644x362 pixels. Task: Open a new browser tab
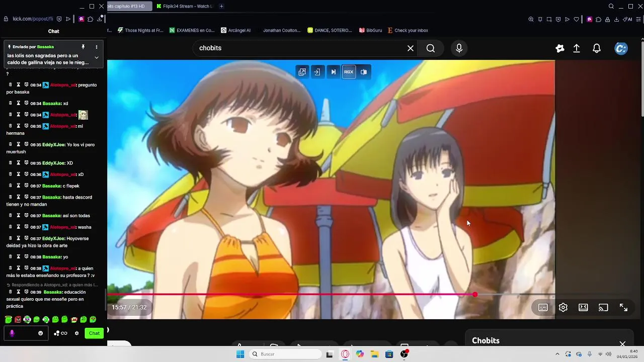[221, 6]
